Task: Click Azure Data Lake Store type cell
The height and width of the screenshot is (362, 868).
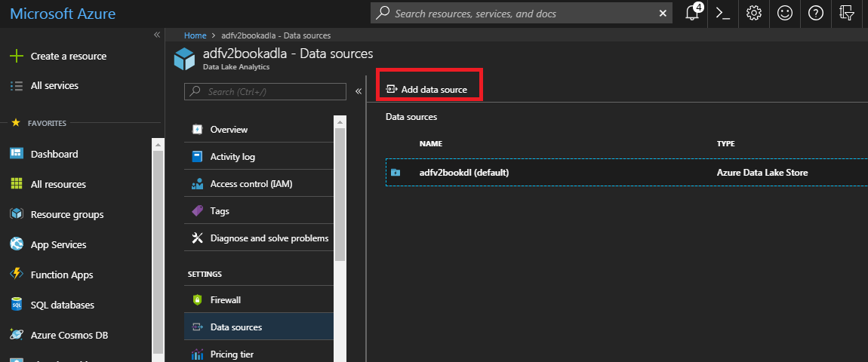Action: 762,173
